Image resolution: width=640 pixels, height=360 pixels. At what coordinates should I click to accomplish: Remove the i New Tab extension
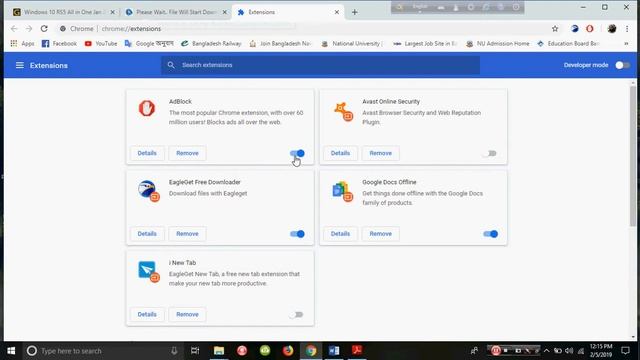click(x=187, y=314)
